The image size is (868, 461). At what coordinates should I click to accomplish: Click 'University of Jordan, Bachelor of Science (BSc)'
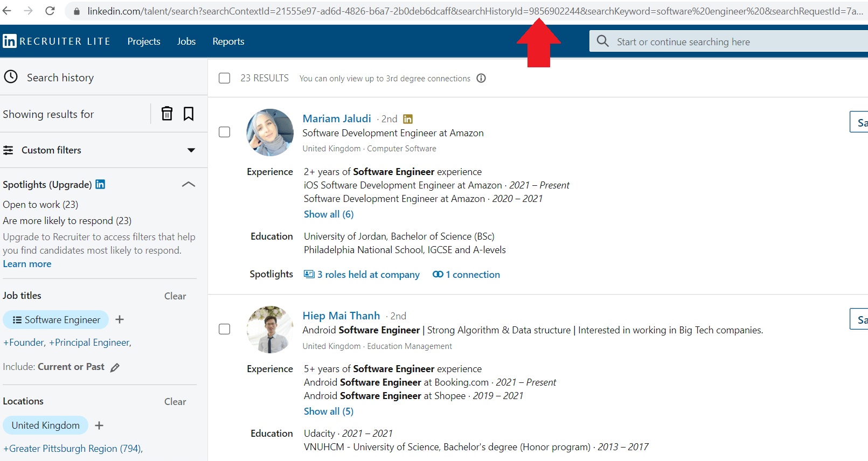click(x=399, y=236)
